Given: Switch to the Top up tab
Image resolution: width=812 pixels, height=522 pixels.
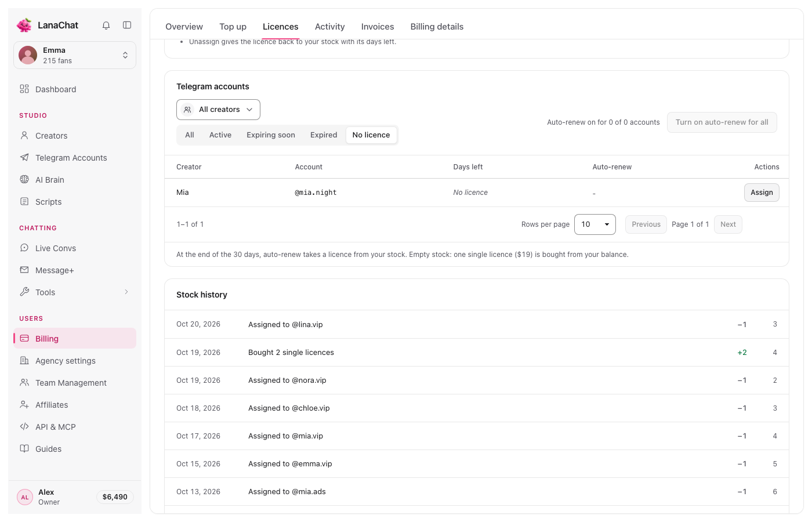Looking at the screenshot, I should [x=233, y=27].
